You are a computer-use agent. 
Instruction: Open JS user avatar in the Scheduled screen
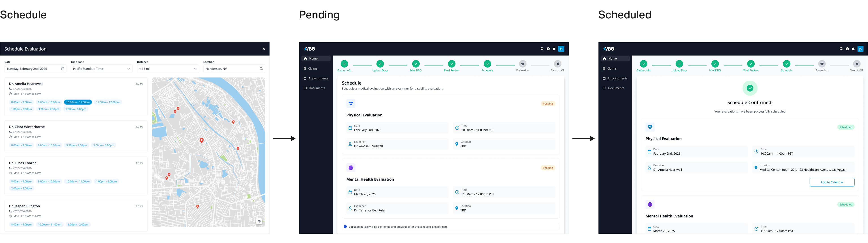coord(861,49)
